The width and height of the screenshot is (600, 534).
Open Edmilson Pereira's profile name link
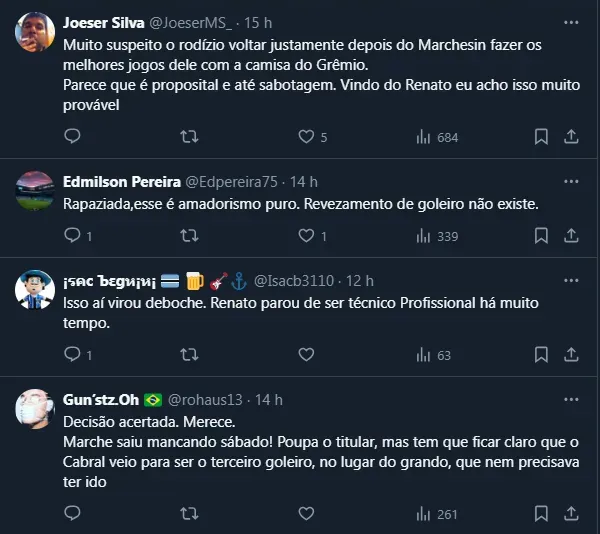pyautogui.click(x=121, y=181)
